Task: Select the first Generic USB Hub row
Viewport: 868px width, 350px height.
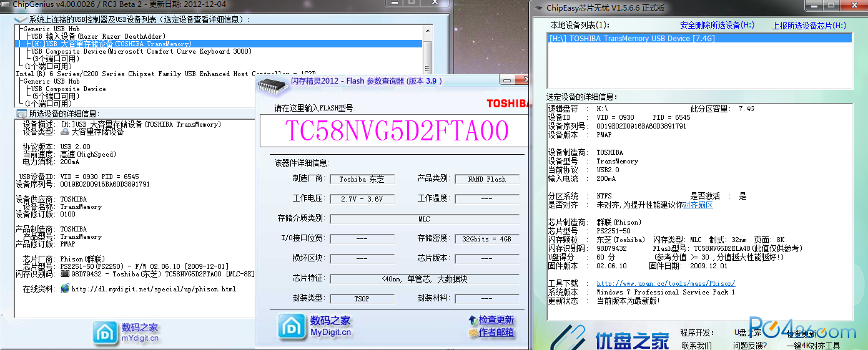Action: point(51,29)
